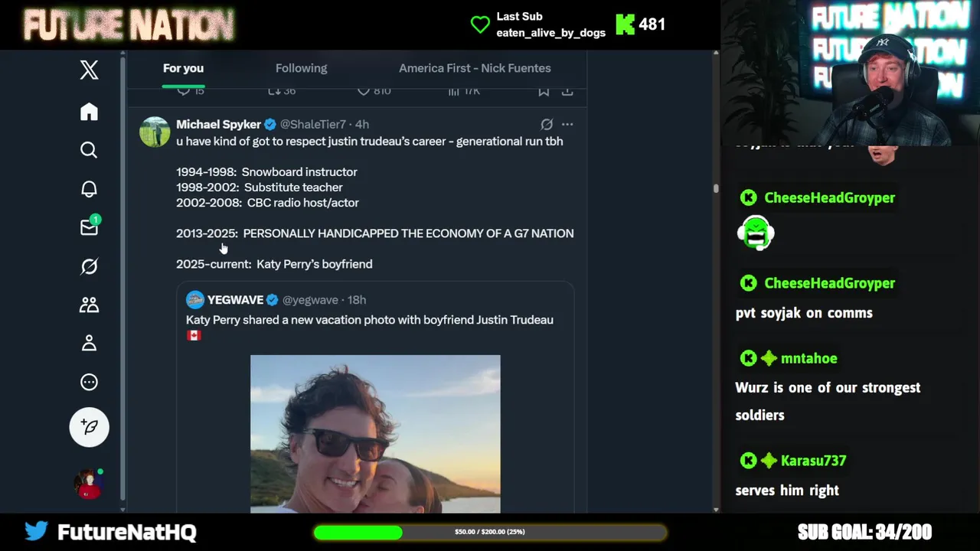Click CheeseHeadGroyper name above emote

coord(829,197)
